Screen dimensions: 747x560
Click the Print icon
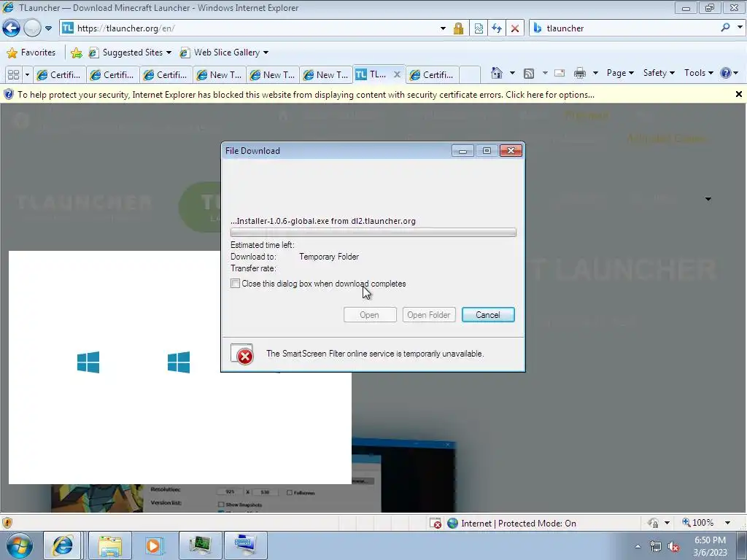click(x=580, y=73)
